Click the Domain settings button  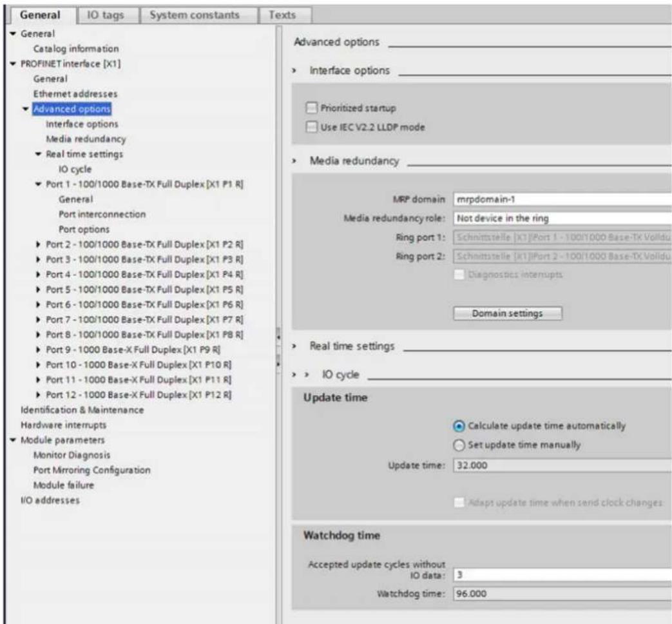(x=508, y=313)
